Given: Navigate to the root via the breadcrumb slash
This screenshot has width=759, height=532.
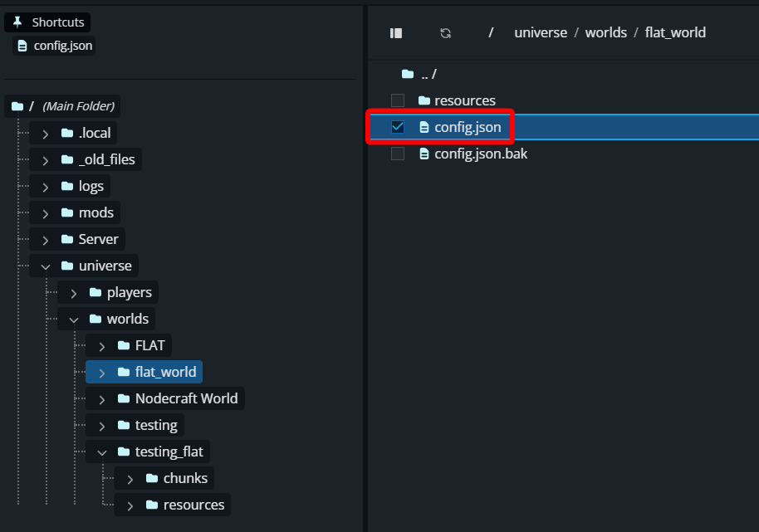Looking at the screenshot, I should 491,32.
